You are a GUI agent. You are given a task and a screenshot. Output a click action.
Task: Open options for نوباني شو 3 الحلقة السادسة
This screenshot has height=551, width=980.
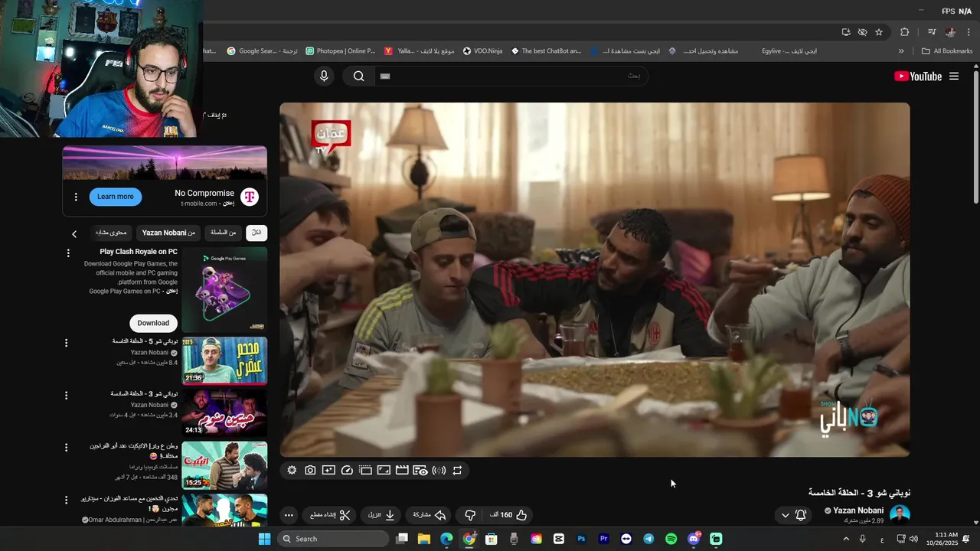click(66, 396)
